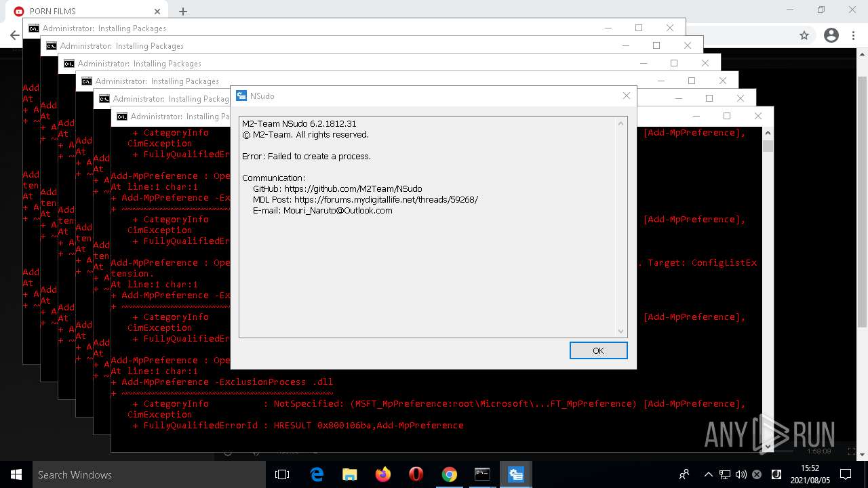Close the NSudo error dialog

click(627, 96)
